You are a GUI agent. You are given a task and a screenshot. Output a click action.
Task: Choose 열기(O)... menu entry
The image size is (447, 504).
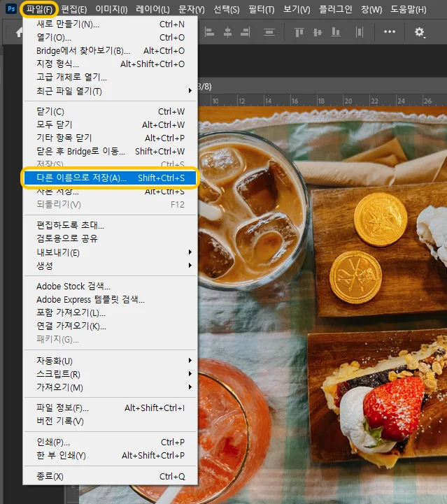coord(111,37)
